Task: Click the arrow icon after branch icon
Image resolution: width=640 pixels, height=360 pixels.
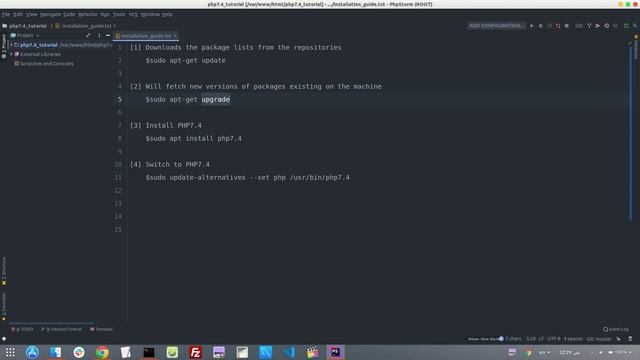Action: point(598,26)
